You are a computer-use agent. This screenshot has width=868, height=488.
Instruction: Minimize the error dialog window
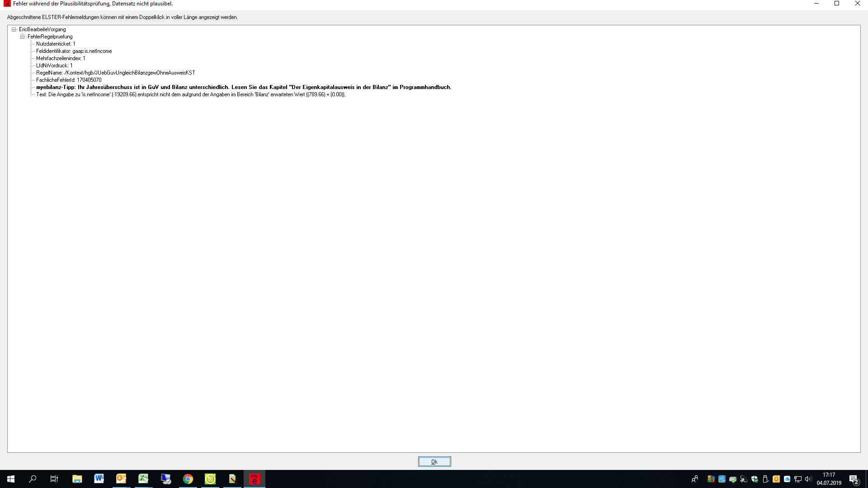click(816, 4)
